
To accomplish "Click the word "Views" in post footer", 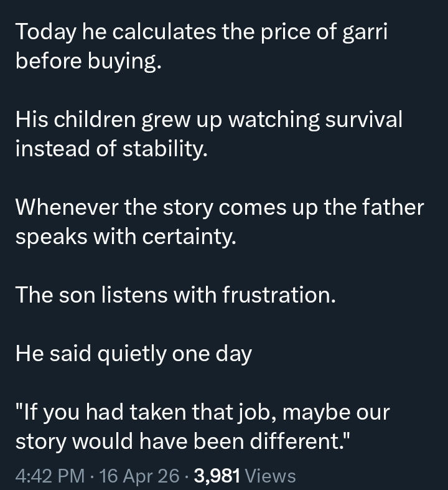I will 271,476.
